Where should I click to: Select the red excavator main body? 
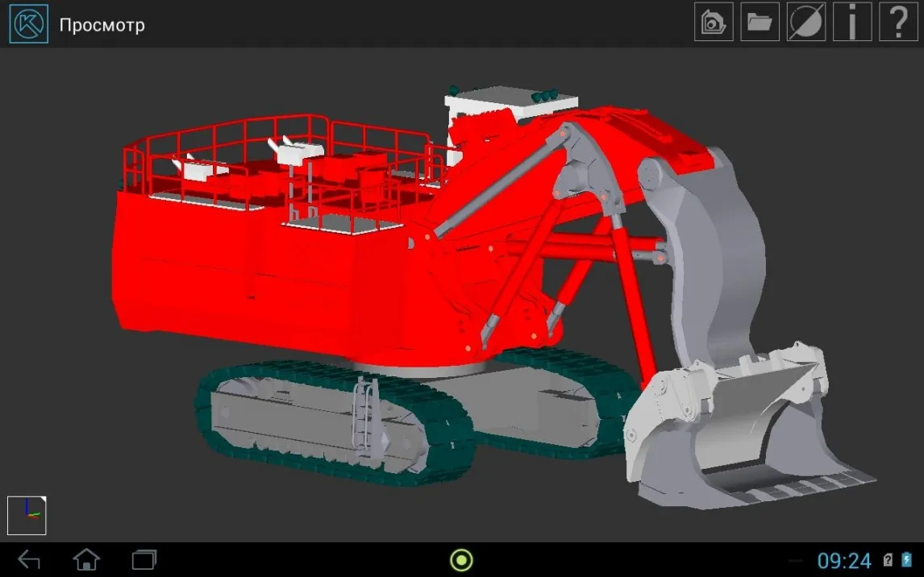tap(266, 282)
